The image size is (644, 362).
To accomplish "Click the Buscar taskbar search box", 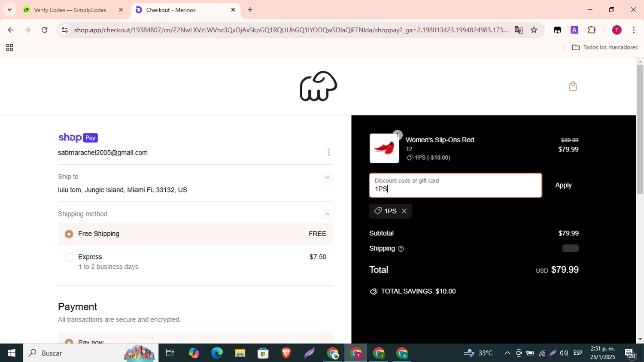I will [91, 353].
